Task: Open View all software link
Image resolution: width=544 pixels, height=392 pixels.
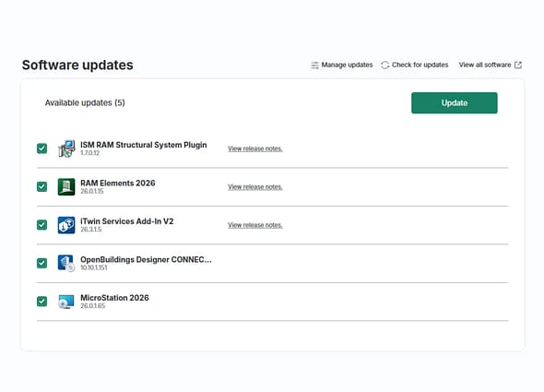Action: 491,65
